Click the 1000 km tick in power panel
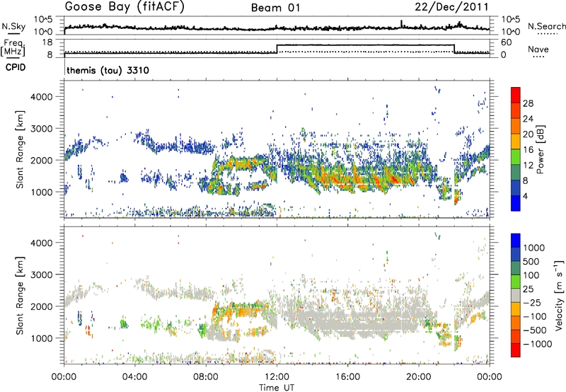This screenshot has height=392, width=566. pyautogui.click(x=41, y=192)
